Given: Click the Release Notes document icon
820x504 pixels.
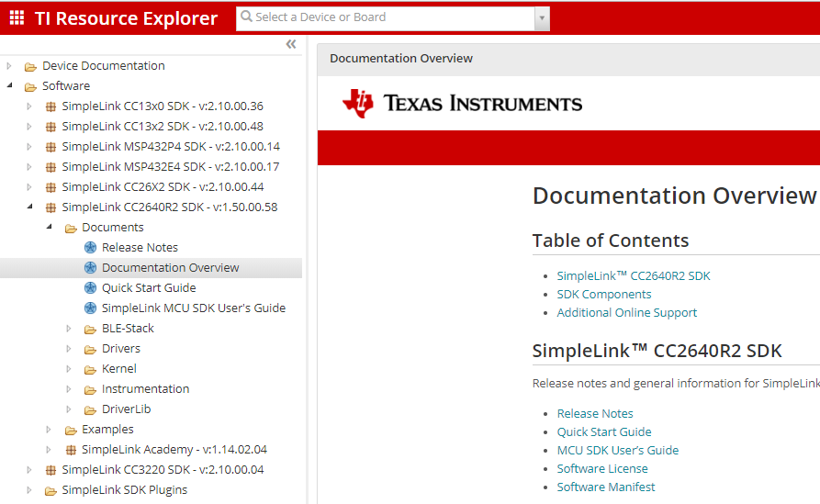Looking at the screenshot, I should pos(90,247).
